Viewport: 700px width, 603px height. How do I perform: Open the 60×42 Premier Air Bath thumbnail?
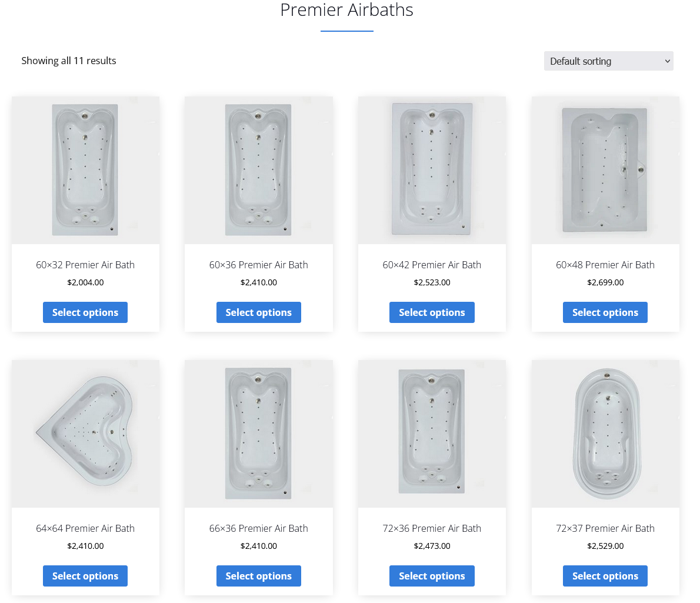tap(432, 170)
